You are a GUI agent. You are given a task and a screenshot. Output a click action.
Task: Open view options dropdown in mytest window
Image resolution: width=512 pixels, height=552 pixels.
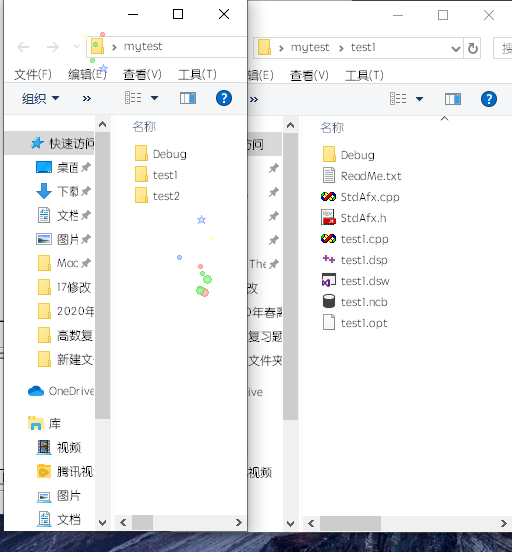point(154,98)
